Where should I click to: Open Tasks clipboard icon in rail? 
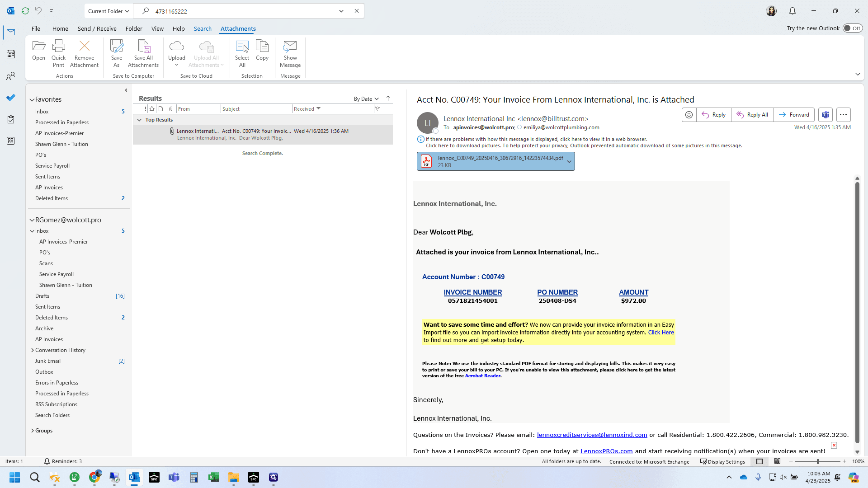point(11,119)
